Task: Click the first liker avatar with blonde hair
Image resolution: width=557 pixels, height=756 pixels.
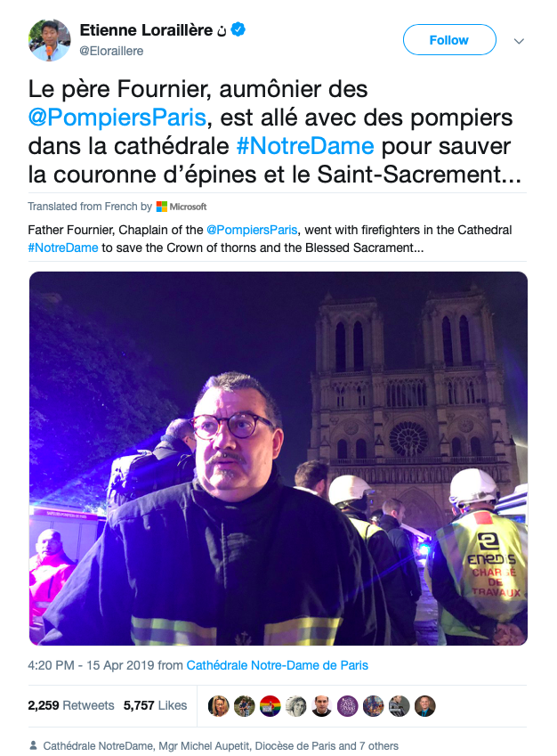Action: point(218,706)
